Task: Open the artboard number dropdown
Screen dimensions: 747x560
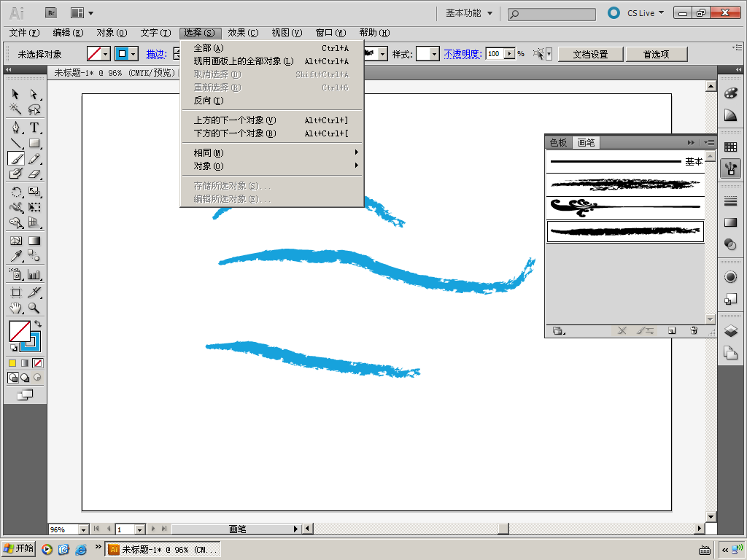Action: (139, 529)
